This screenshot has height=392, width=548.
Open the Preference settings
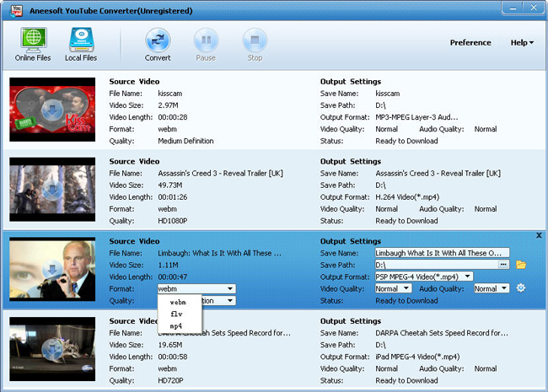tap(470, 43)
